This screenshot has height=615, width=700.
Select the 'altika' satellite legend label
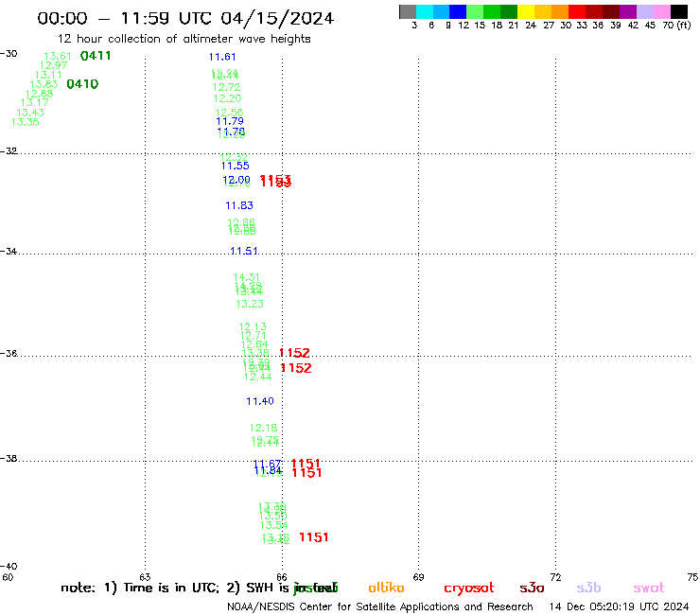(x=386, y=588)
